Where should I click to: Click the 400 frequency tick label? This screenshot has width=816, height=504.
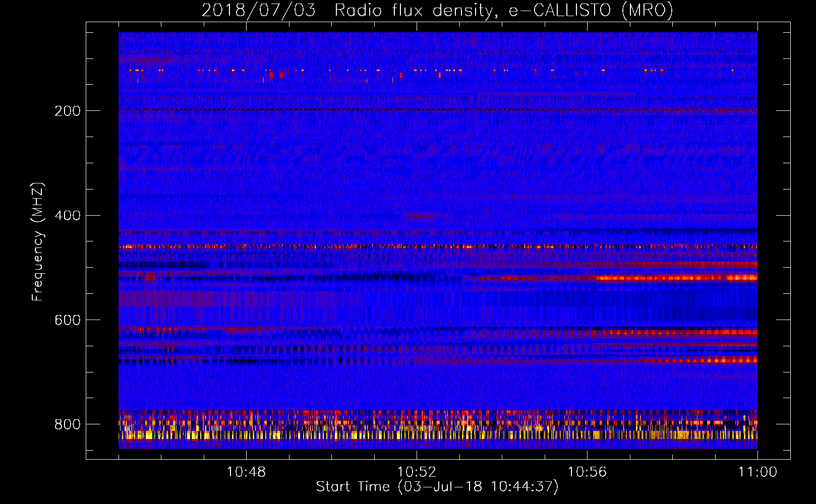[68, 216]
